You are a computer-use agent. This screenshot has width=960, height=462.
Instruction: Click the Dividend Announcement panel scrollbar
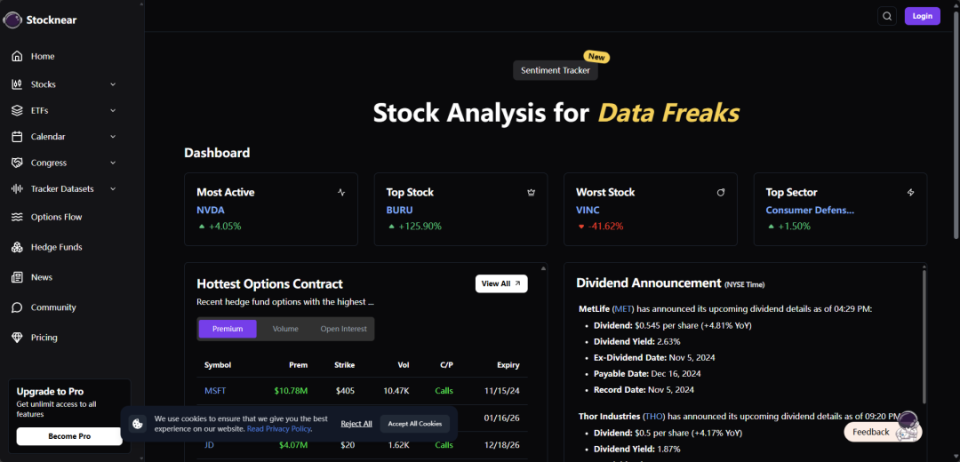pyautogui.click(x=924, y=335)
